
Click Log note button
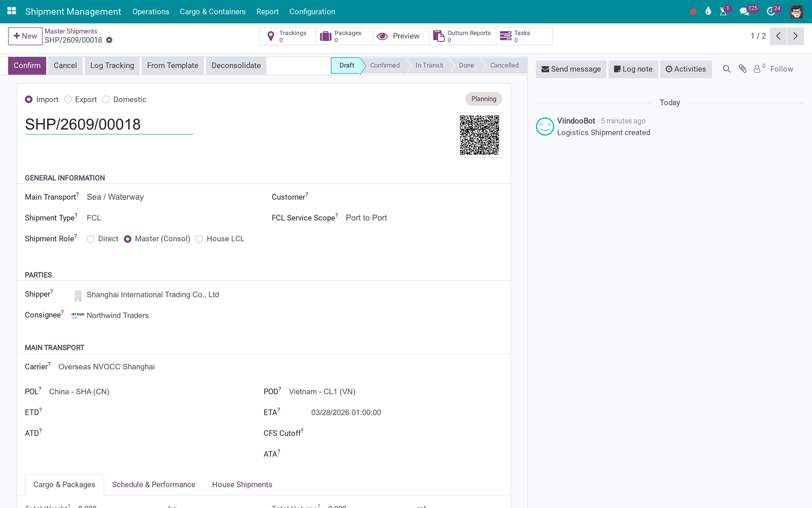(633, 69)
